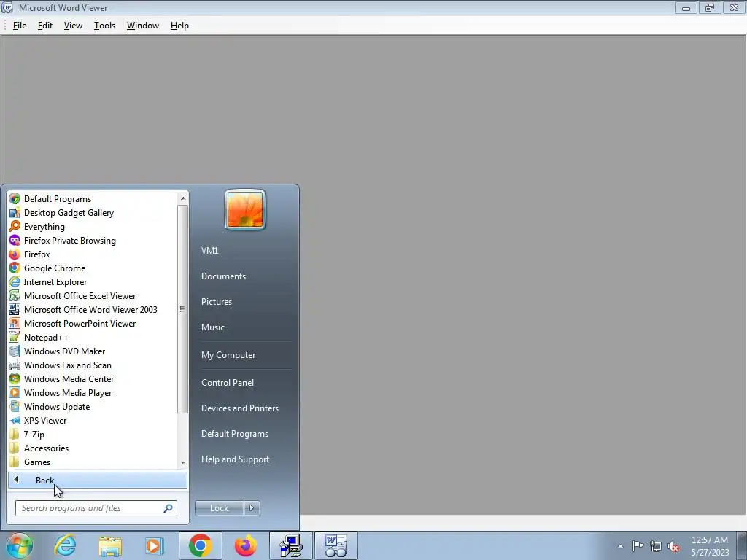Open My Computer from the start menu
This screenshot has height=560, width=747.
click(x=228, y=355)
